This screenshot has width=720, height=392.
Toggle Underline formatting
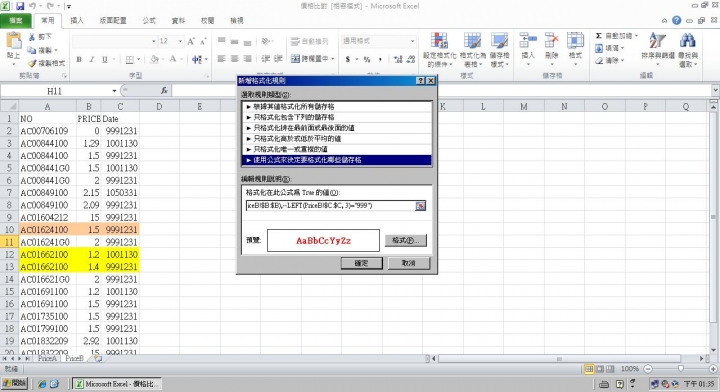[105, 59]
